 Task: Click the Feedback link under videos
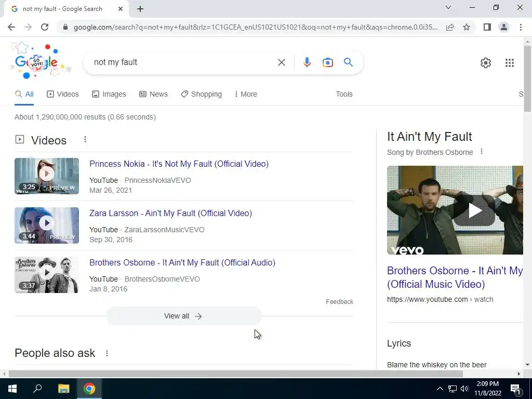click(339, 302)
